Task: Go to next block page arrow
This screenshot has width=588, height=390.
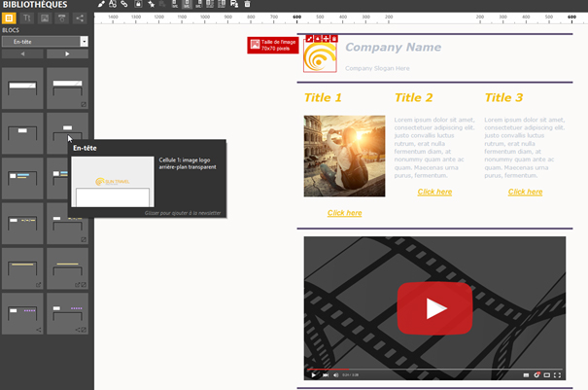Action: 67,54
